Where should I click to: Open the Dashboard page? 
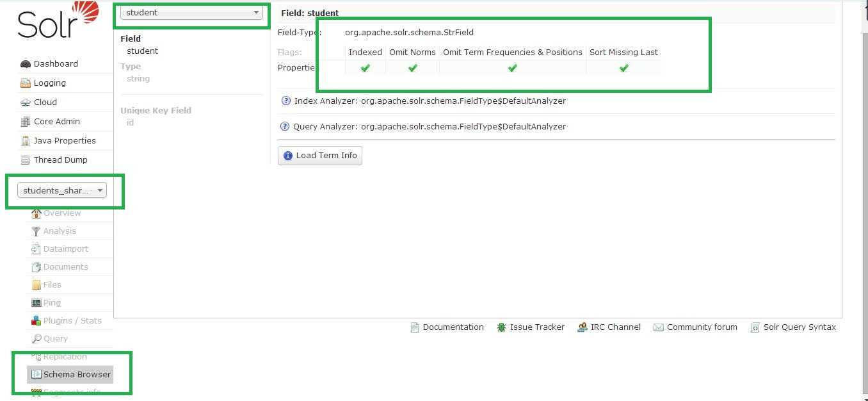(x=56, y=63)
